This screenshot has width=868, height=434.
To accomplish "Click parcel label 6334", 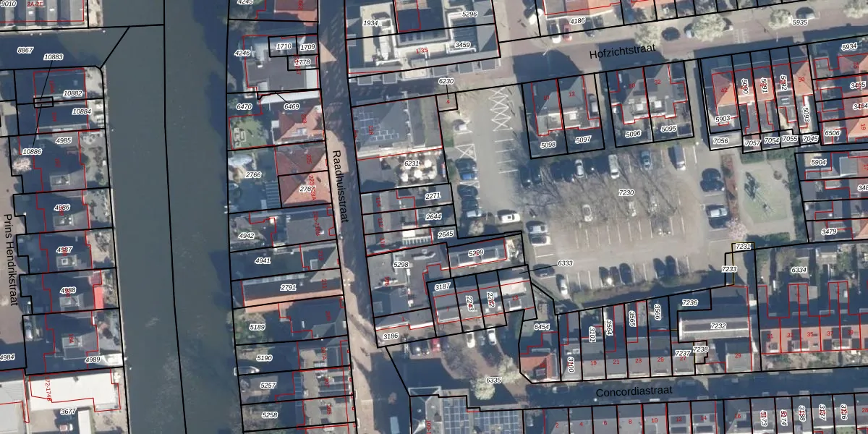I will coord(799,270).
